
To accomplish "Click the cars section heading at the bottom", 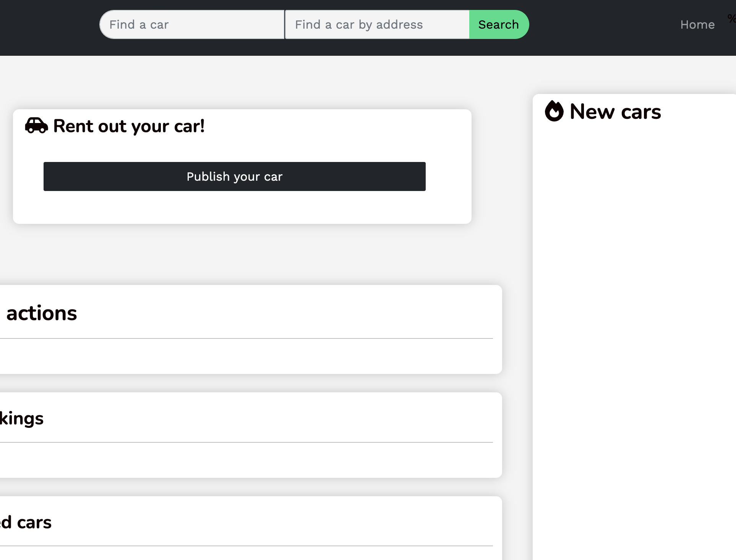I will click(x=26, y=523).
